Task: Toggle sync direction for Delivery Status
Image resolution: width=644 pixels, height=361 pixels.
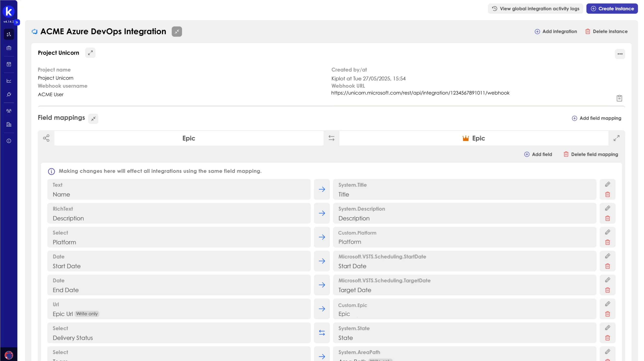Action: pos(322,333)
